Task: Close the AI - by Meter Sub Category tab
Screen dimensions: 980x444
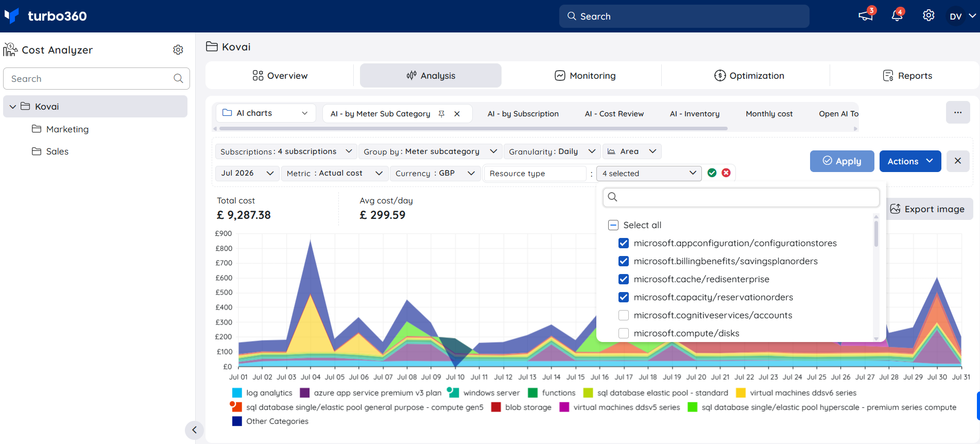Action: (457, 114)
